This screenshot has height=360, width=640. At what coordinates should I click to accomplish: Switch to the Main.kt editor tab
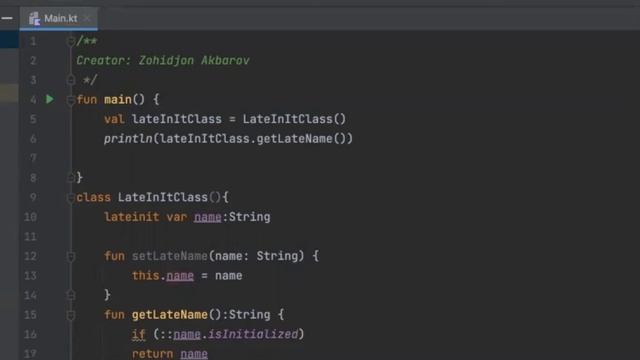(59, 18)
